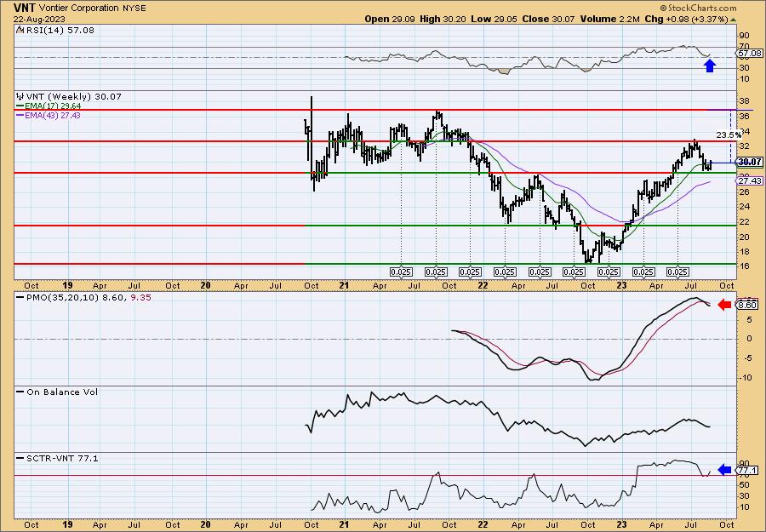Click the -10 PMO axis label
Image resolution: width=766 pixels, height=532 pixels.
(745, 378)
